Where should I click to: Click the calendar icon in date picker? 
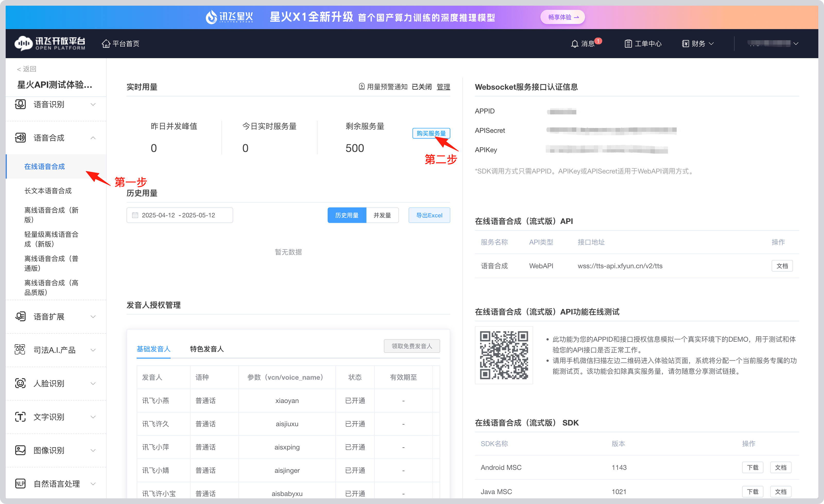pyautogui.click(x=135, y=215)
